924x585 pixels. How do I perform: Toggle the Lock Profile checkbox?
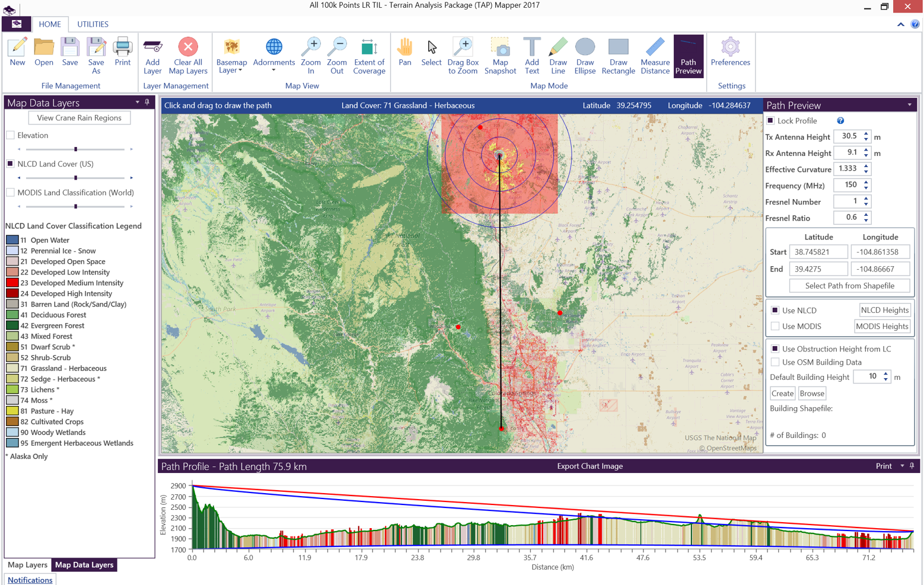771,121
